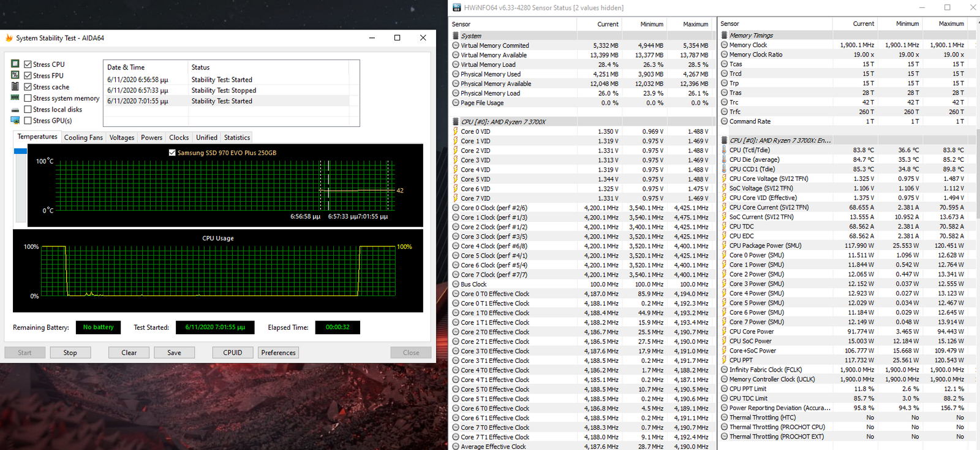The image size is (980, 450).
Task: Click the CPU Core Voltage (SVI2 TFN) icon
Action: pos(724,178)
